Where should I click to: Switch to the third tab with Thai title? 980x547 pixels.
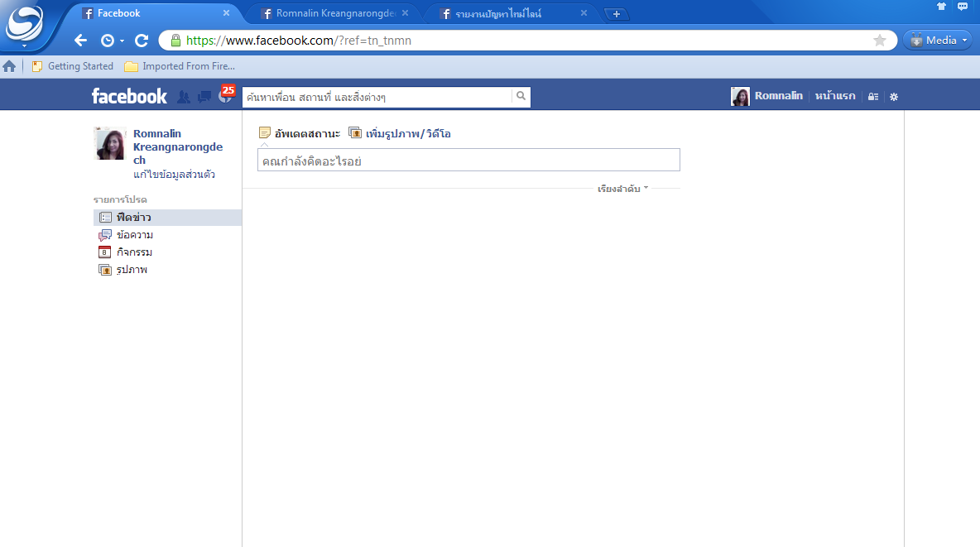pos(509,13)
